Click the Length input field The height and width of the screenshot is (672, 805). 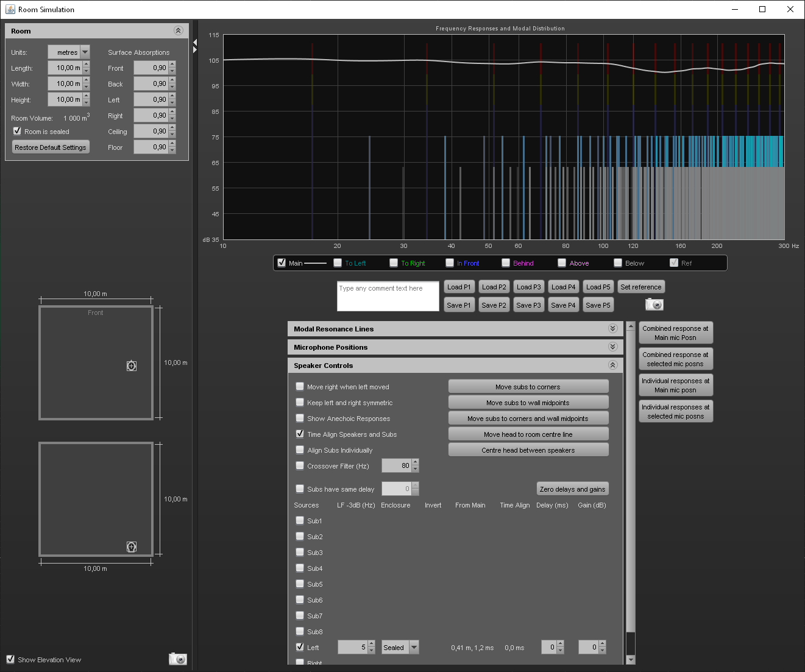[65, 68]
